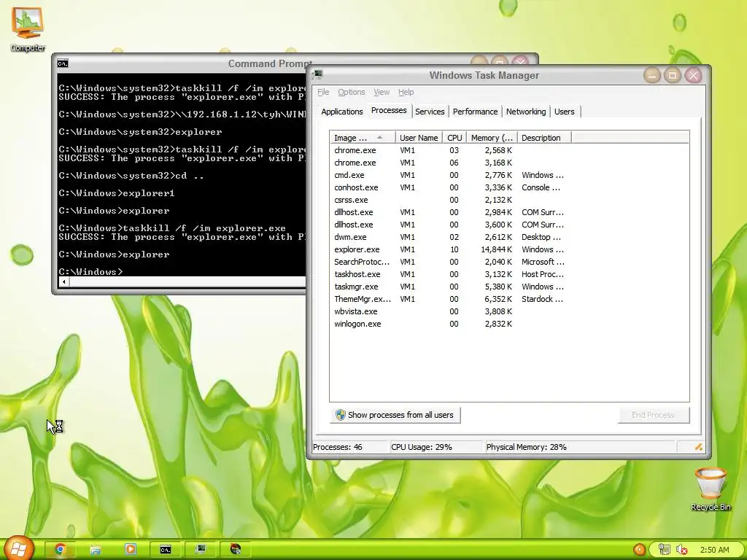This screenshot has height=560, width=747.
Task: Open the Recycle Bin desktop icon
Action: click(x=711, y=489)
